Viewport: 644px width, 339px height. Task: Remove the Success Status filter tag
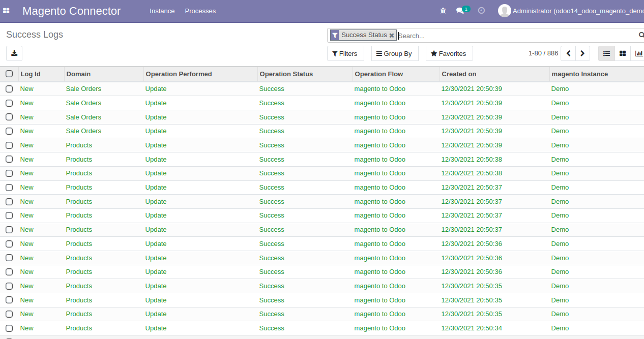pyautogui.click(x=392, y=36)
